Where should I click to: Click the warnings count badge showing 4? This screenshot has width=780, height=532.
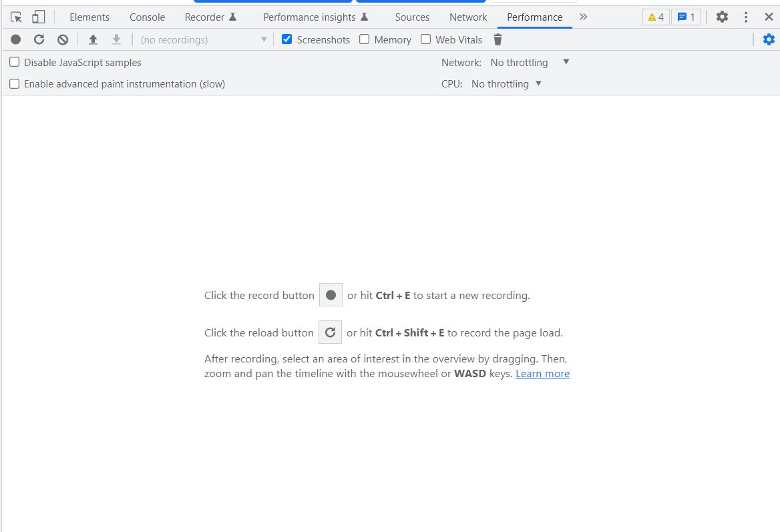pos(656,17)
